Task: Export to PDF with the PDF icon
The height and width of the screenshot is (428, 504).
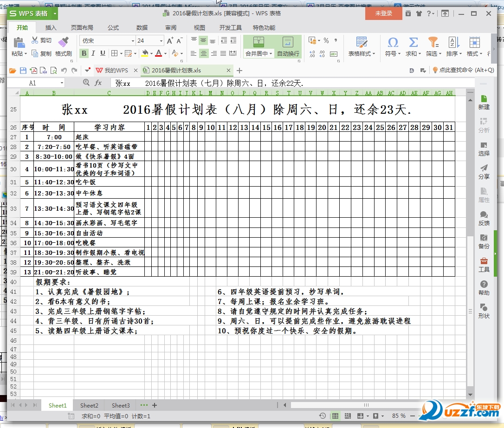Action: tap(33, 71)
